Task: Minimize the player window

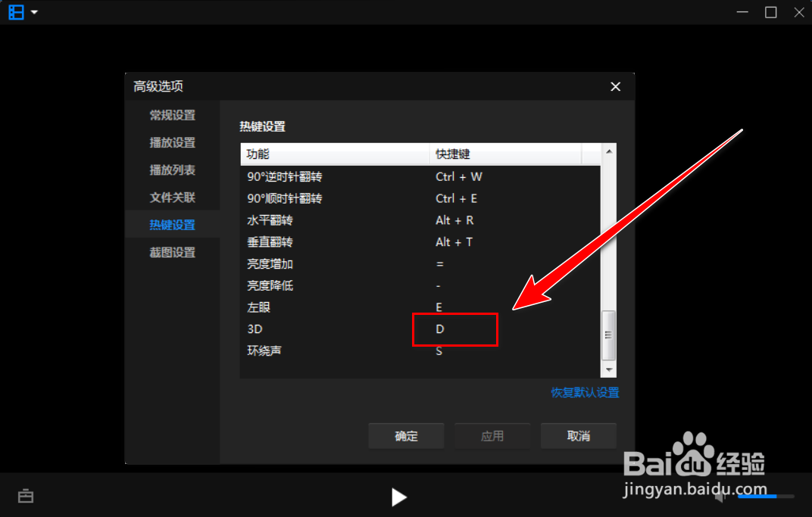Action: [x=742, y=12]
